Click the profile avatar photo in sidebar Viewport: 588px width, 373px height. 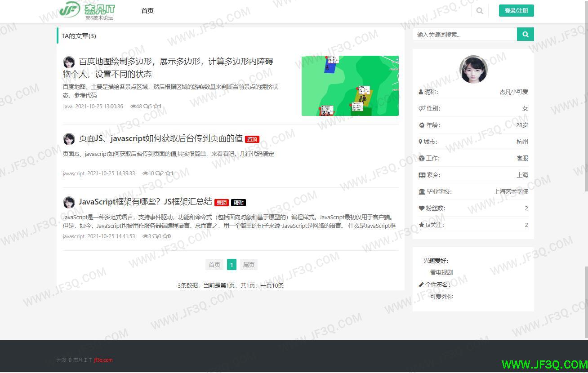click(473, 69)
